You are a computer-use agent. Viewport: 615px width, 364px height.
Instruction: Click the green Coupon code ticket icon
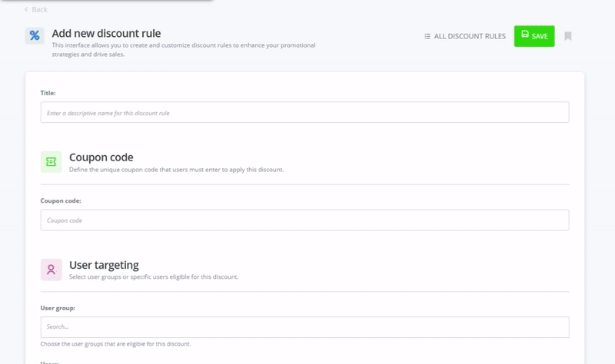(51, 162)
